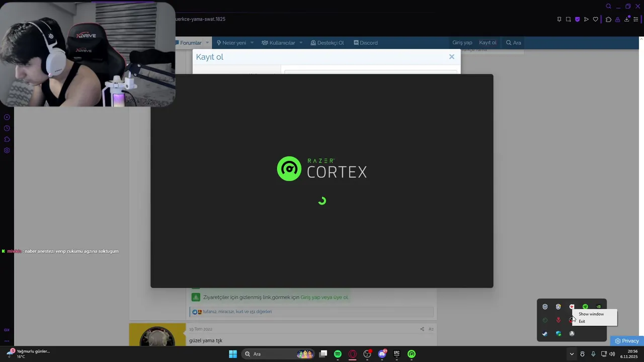Share the post dated 19 Tem 2022
Image resolution: width=644 pixels, height=362 pixels.
point(422,329)
